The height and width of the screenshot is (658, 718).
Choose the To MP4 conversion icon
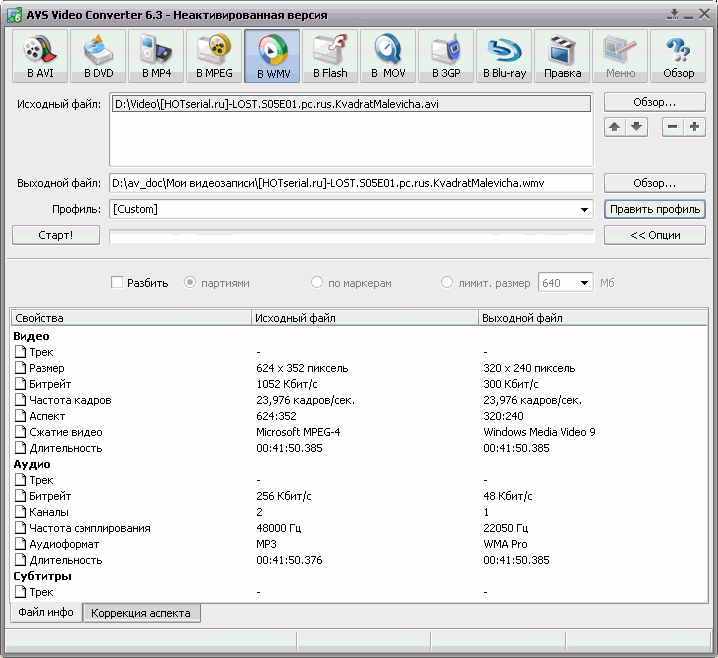click(x=156, y=56)
